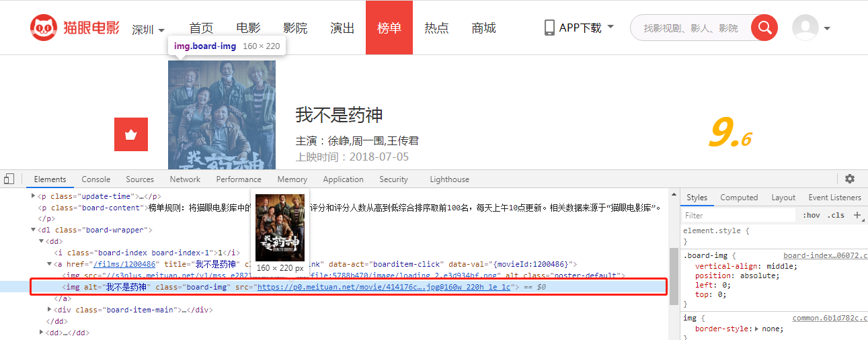Open the common.6b1d782c.c stylesheet link

(x=828, y=318)
